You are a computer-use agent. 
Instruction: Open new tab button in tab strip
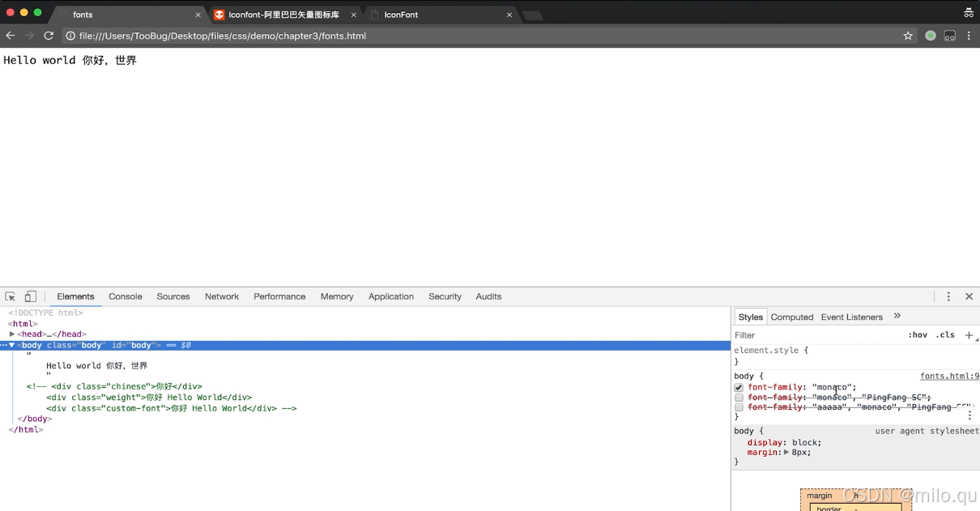[532, 15]
